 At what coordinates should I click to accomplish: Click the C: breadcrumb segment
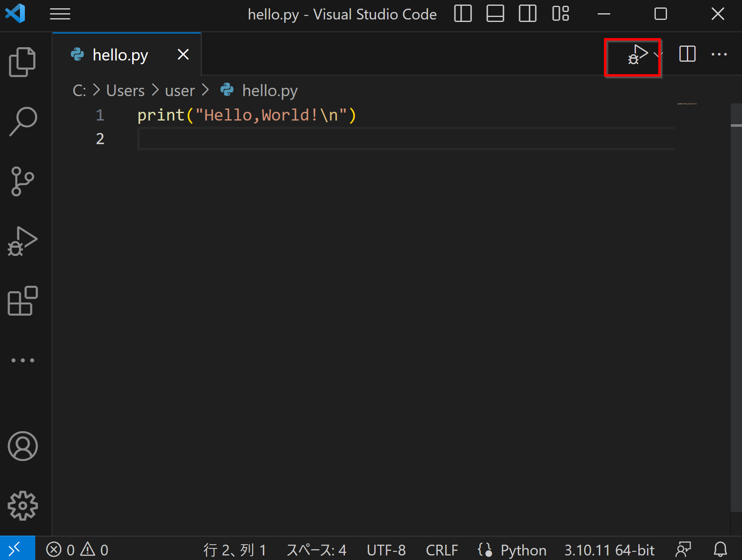[x=79, y=90]
